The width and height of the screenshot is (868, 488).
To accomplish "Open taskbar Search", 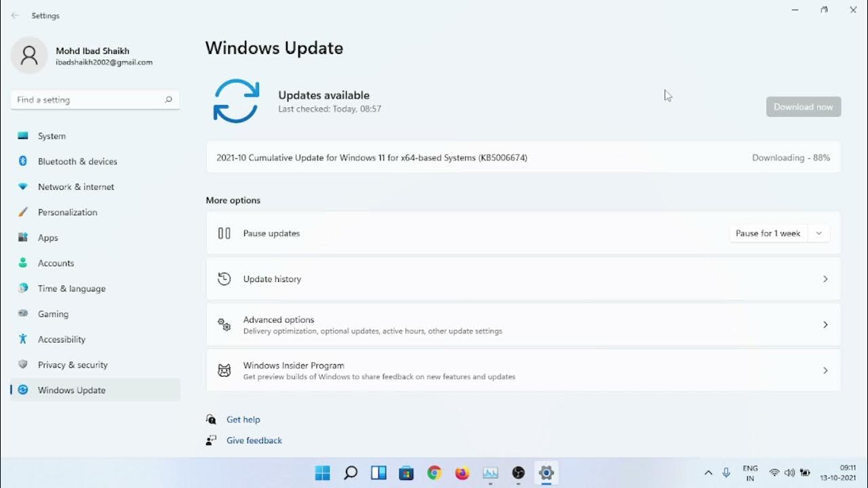I will coord(351,473).
